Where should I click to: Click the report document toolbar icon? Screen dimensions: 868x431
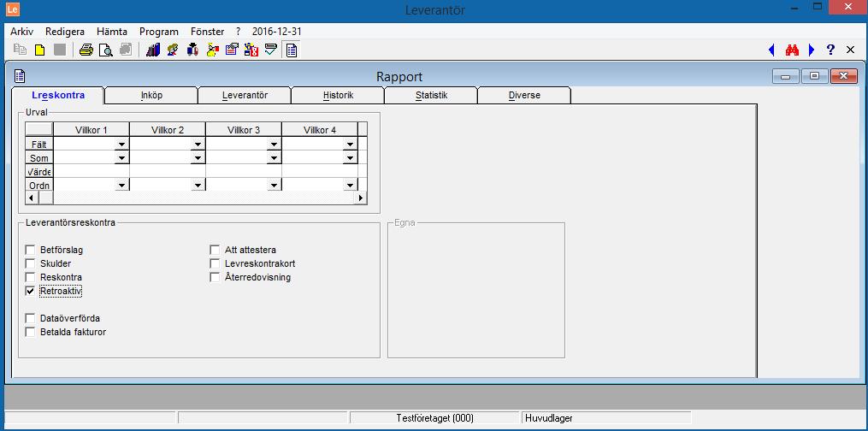click(291, 50)
